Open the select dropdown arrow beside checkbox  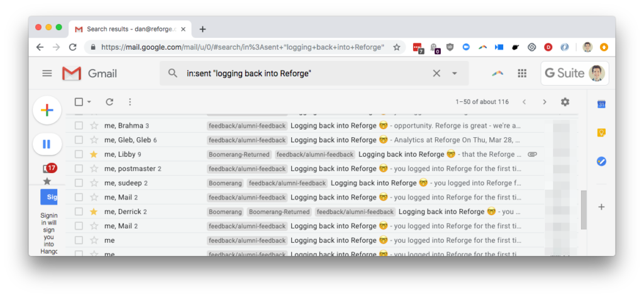tap(89, 102)
